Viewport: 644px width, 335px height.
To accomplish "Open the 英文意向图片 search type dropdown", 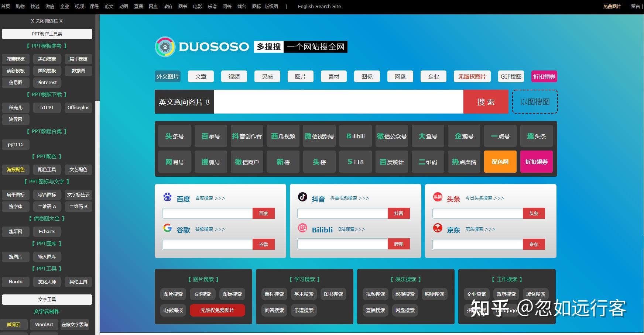I will (x=184, y=102).
